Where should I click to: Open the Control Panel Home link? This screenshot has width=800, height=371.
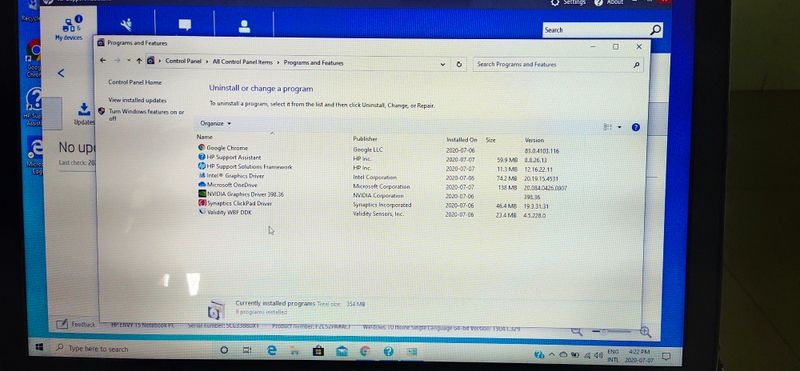tap(135, 82)
